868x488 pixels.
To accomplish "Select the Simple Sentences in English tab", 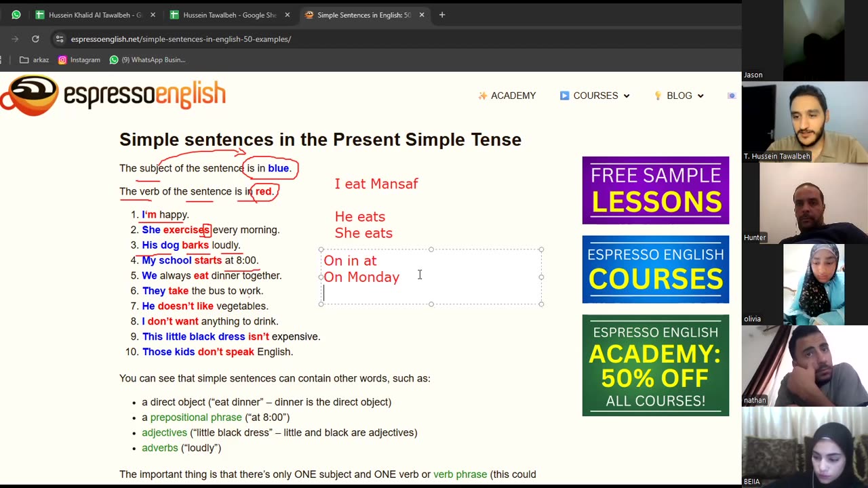I will pos(363,15).
